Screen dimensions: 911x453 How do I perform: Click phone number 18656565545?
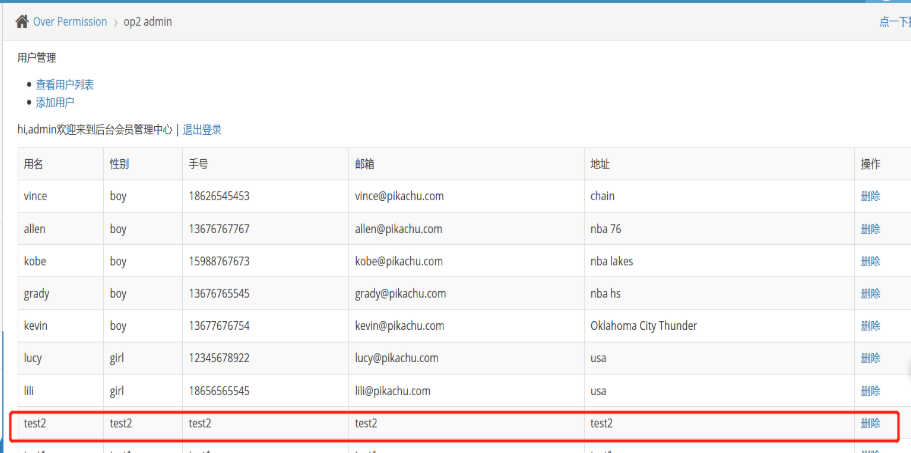click(219, 391)
